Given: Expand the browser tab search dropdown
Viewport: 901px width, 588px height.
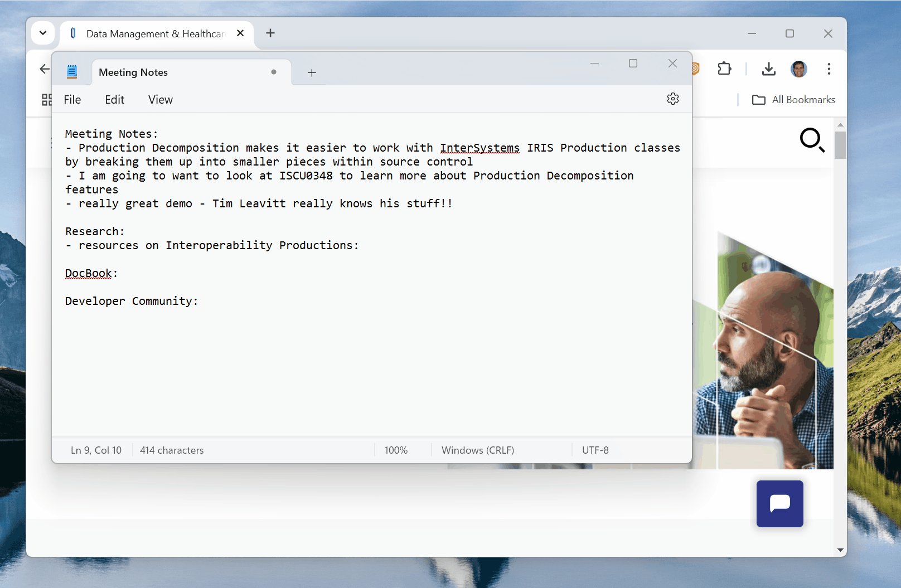Looking at the screenshot, I should click(x=43, y=33).
